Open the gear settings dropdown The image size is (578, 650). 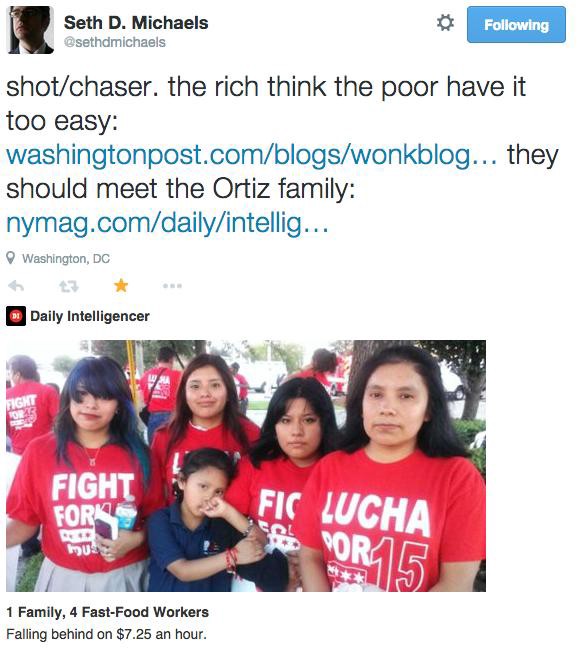tap(445, 23)
